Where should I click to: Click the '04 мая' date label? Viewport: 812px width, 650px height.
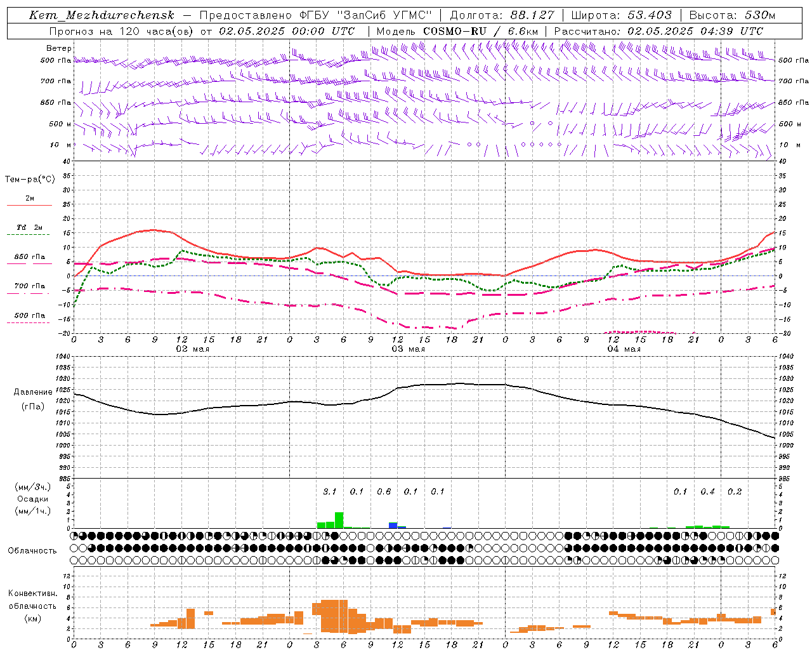(x=624, y=349)
